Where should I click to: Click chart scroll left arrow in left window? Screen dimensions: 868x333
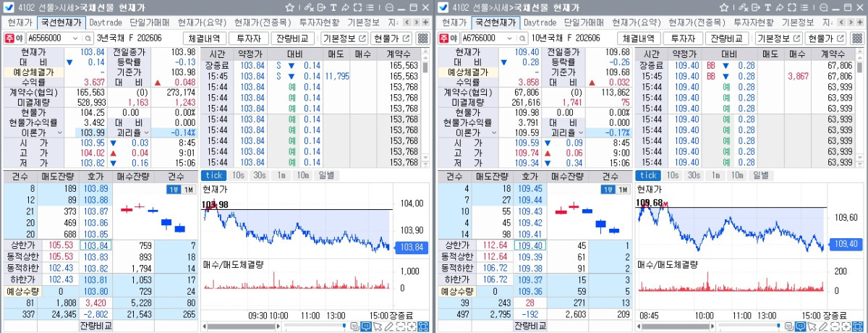point(204,326)
